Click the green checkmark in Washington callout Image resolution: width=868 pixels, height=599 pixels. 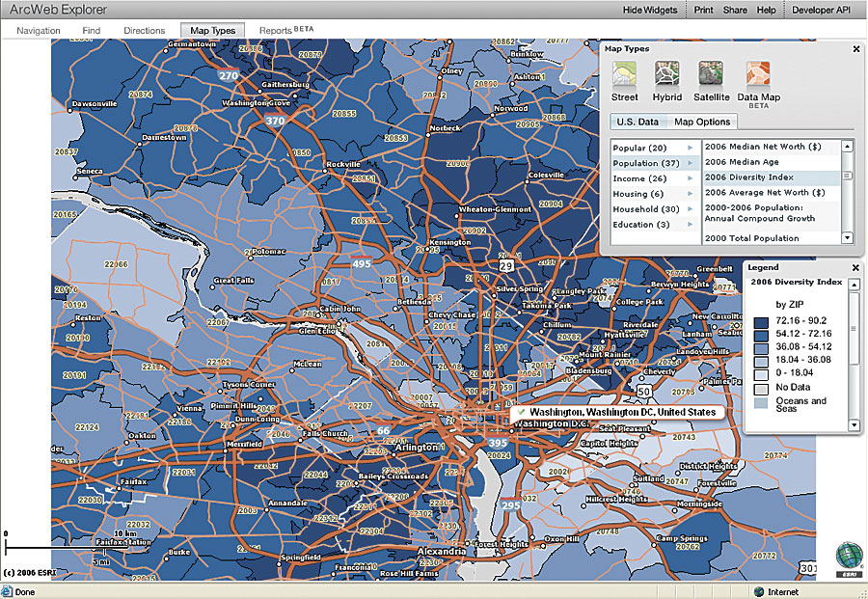(x=521, y=412)
